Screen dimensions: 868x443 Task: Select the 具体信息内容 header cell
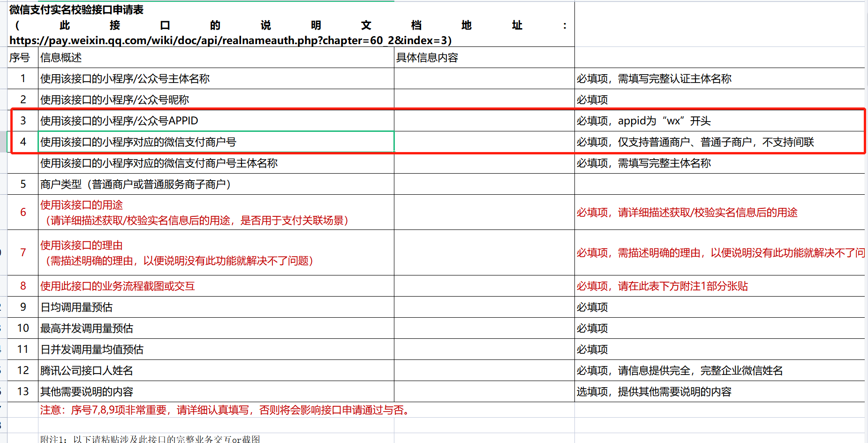click(x=484, y=58)
